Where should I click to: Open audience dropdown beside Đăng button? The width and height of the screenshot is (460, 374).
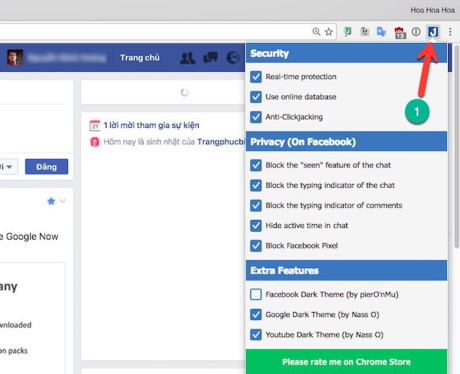(x=8, y=167)
